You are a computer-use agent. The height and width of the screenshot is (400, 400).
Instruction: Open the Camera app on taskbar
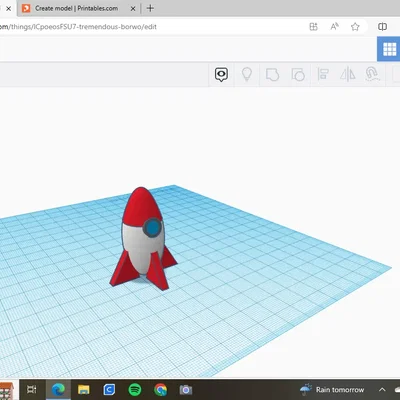(x=186, y=389)
